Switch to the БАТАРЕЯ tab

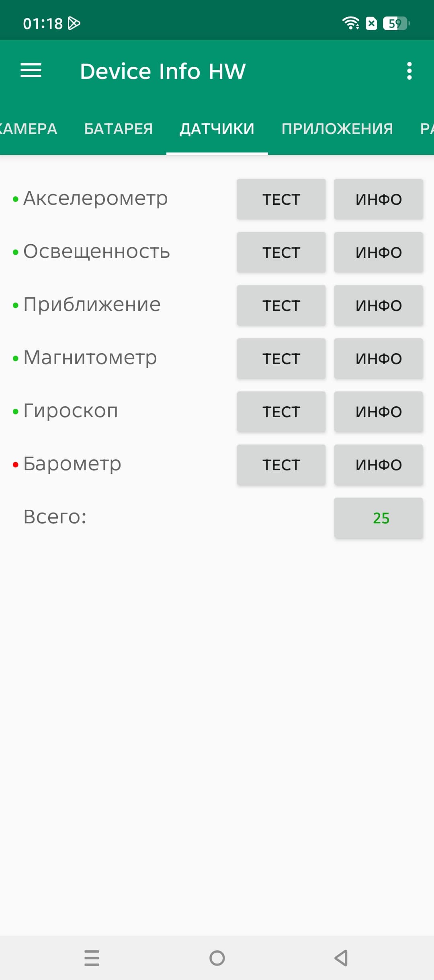coord(119,129)
